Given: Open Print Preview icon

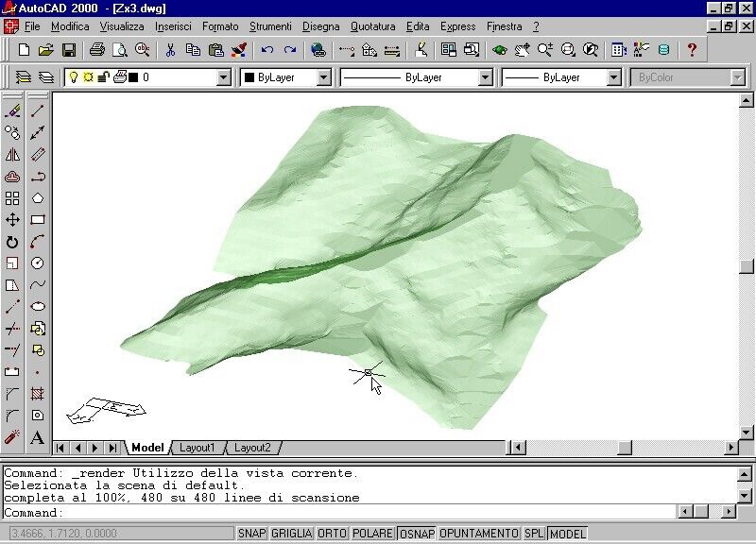Looking at the screenshot, I should [x=120, y=50].
